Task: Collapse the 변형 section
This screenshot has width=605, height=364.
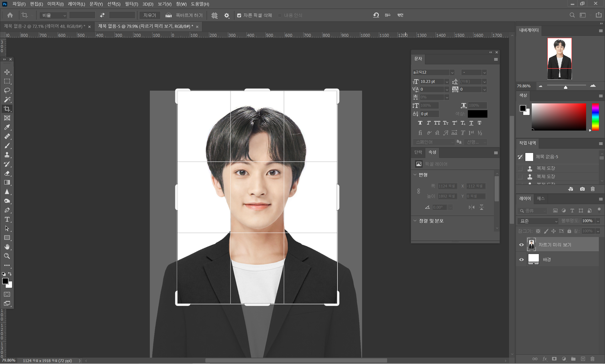Action: point(415,175)
